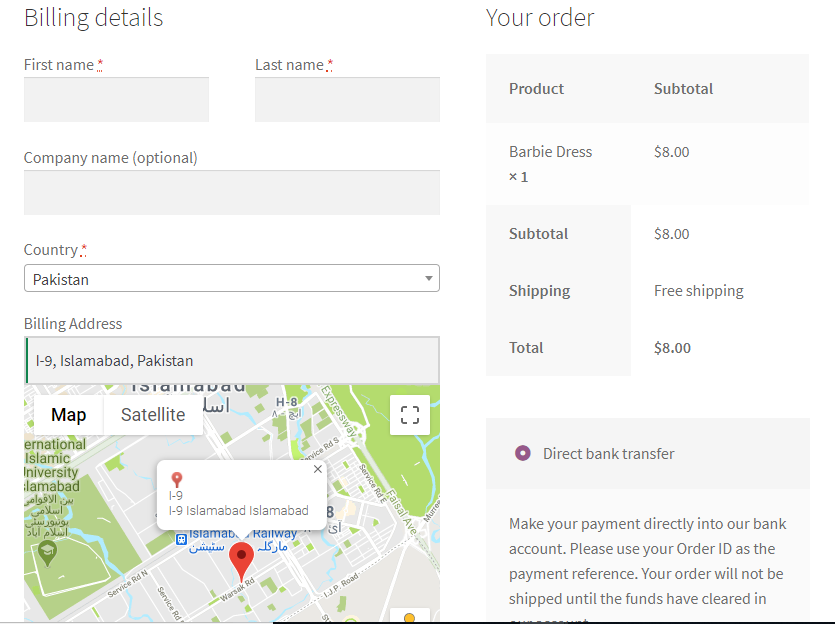Switch to Map view
The image size is (835, 624).
(67, 414)
